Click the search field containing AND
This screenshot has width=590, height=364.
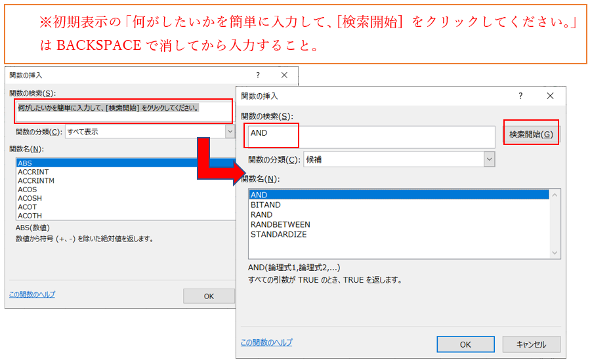(x=371, y=137)
